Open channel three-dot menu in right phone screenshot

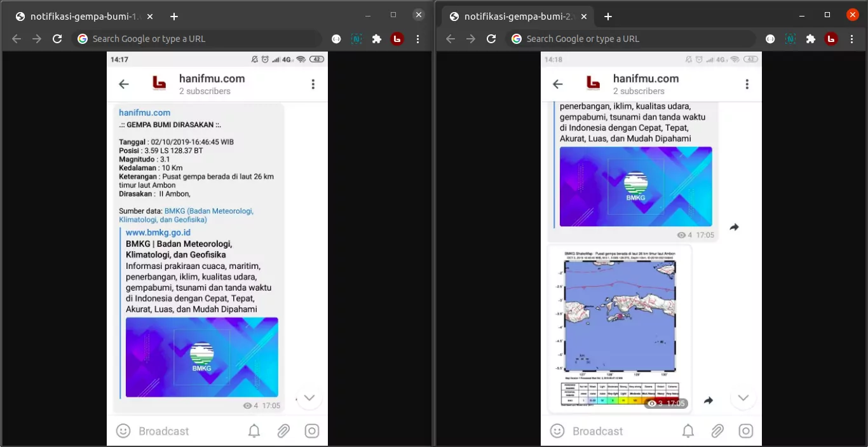tap(747, 84)
